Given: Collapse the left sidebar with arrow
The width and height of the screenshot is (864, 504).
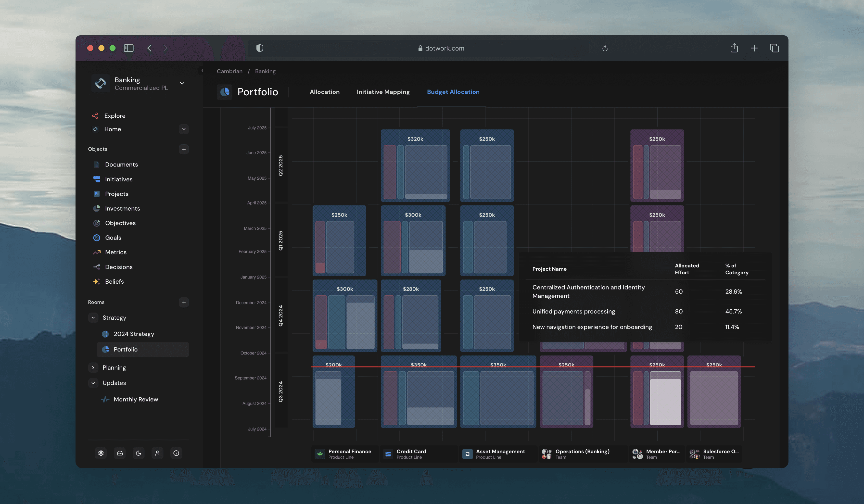Looking at the screenshot, I should pos(202,71).
